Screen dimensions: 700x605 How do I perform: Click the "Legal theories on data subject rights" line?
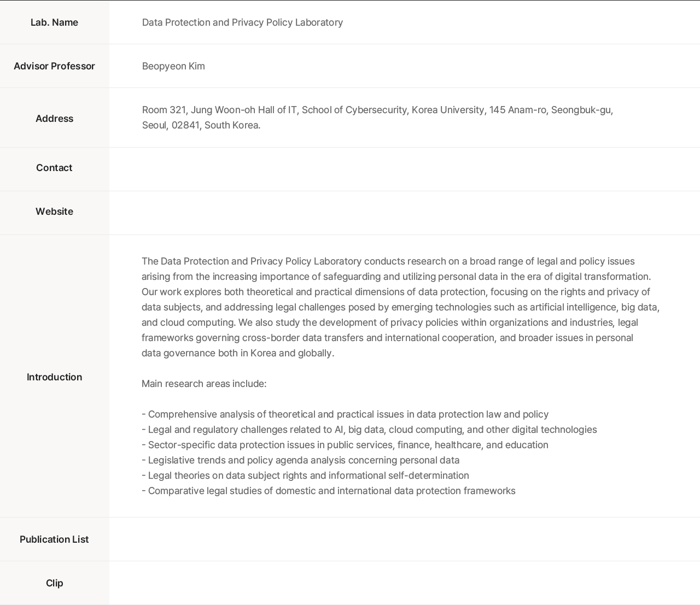coord(306,475)
